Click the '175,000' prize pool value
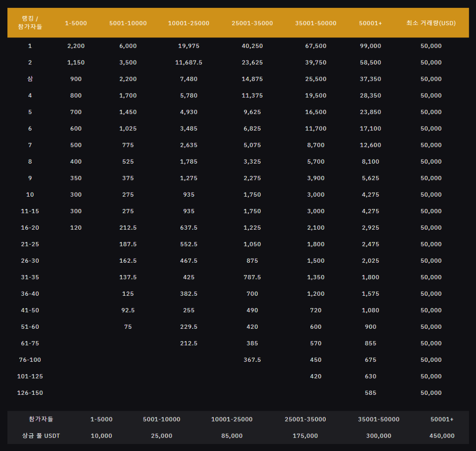Image resolution: width=476 pixels, height=451 pixels. (305, 436)
